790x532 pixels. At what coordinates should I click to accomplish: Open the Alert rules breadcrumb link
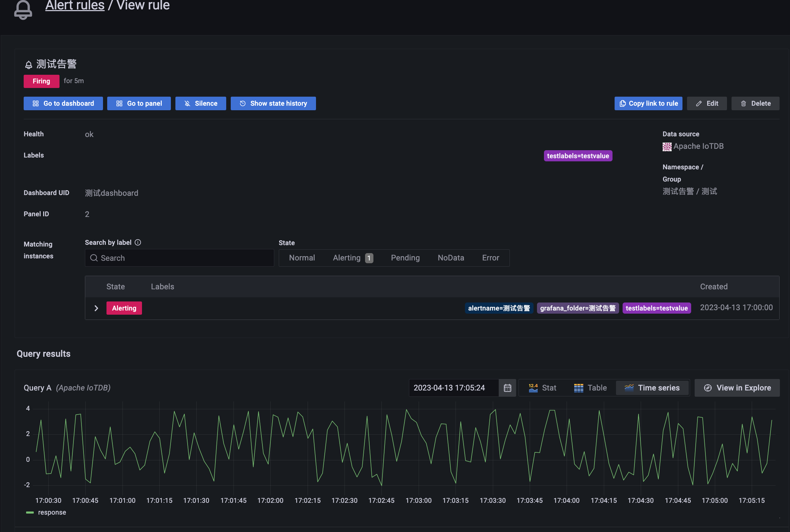75,6
